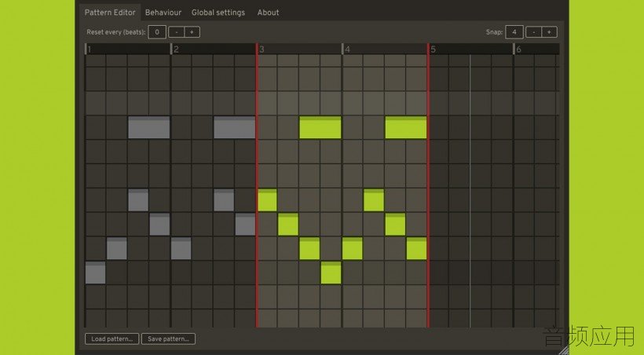Increase the Snap value
Viewport: 644px width, 355px height.
549,32
